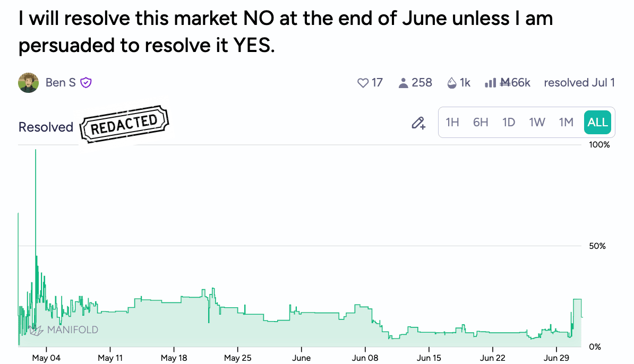Click the traders person icon
The height and width of the screenshot is (364, 634).
click(x=403, y=83)
